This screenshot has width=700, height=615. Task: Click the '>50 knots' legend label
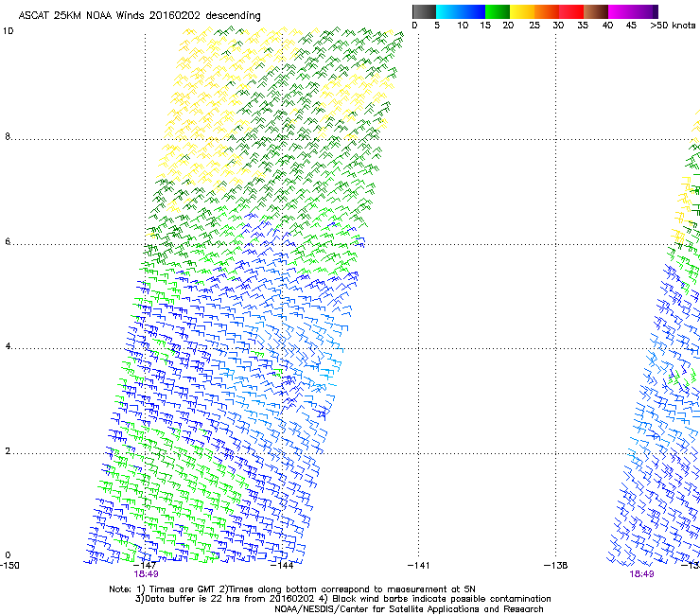click(x=673, y=26)
